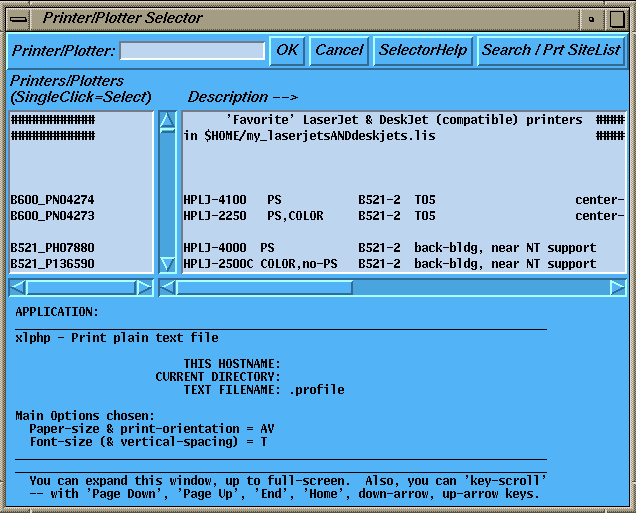
Task: Click Search / Prt SiteList button
Action: coord(551,50)
